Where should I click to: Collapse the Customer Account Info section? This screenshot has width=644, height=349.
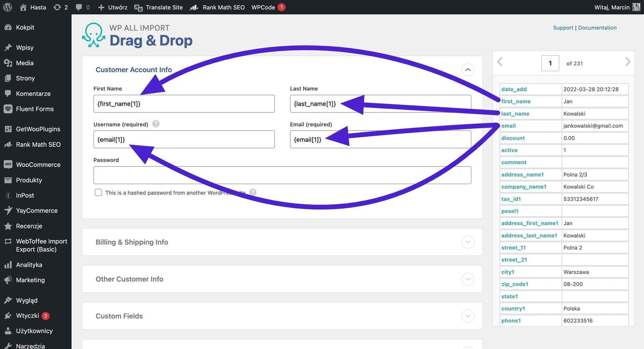[x=467, y=70]
